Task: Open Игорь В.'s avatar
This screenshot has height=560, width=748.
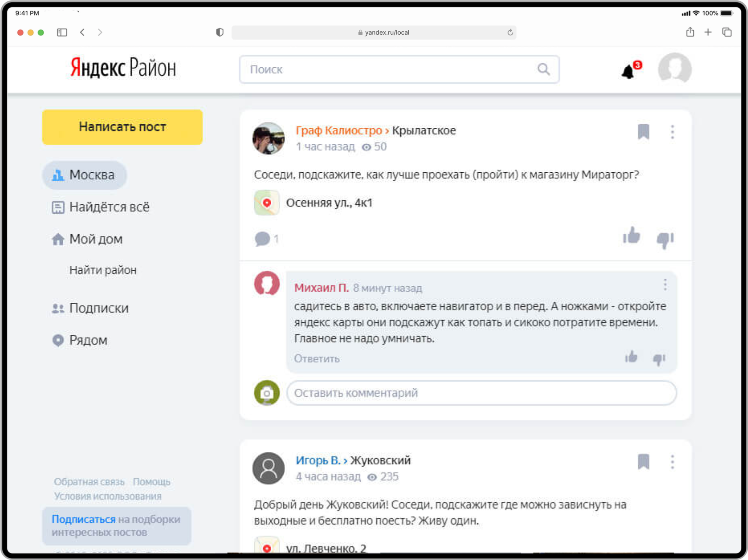Action: click(268, 468)
